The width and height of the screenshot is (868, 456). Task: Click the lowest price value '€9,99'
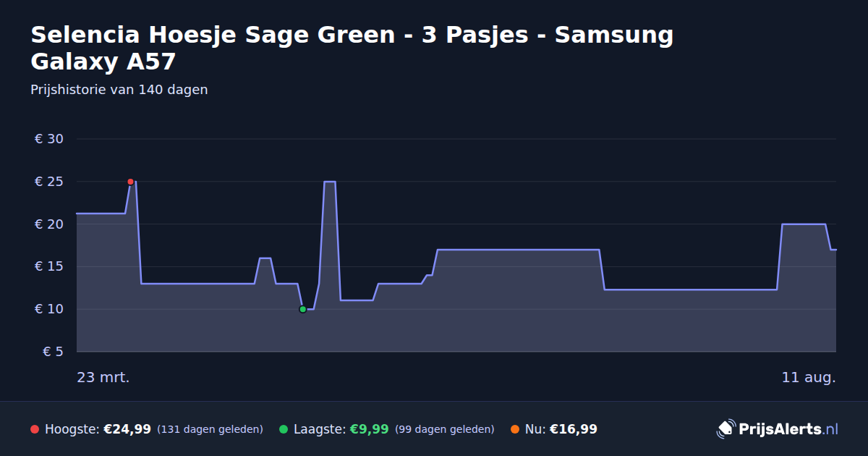[x=370, y=429]
